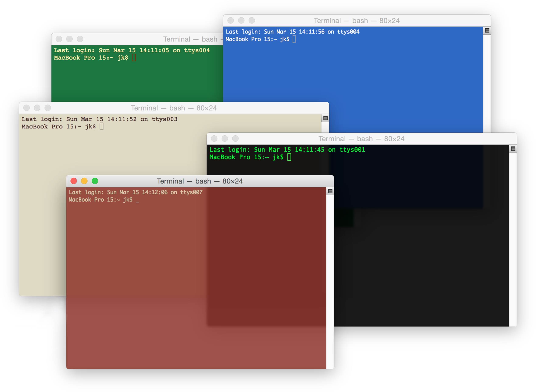This screenshot has height=392, width=536.
Task: Click split pane icon in black terminal window
Action: coord(513,149)
